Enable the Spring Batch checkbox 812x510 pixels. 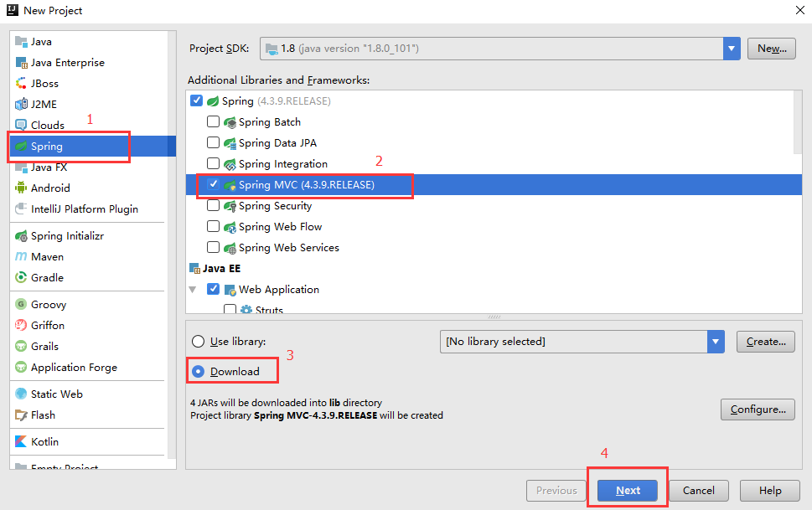[x=214, y=121]
